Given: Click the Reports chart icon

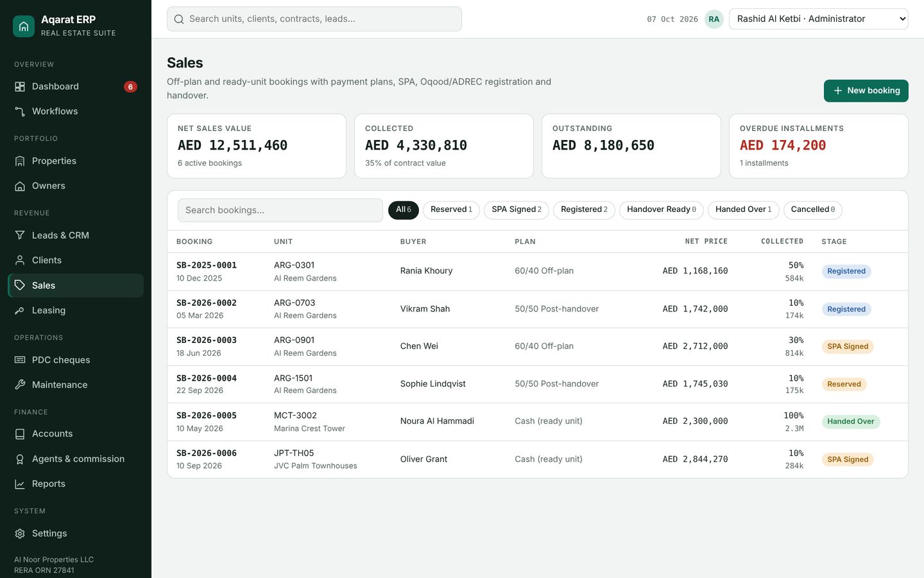Looking at the screenshot, I should click(x=20, y=484).
